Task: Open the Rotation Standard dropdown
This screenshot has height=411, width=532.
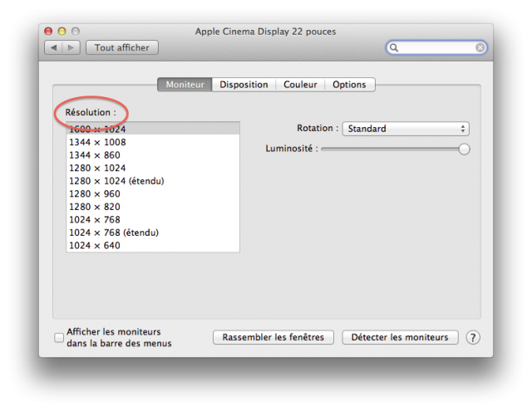Action: click(406, 129)
